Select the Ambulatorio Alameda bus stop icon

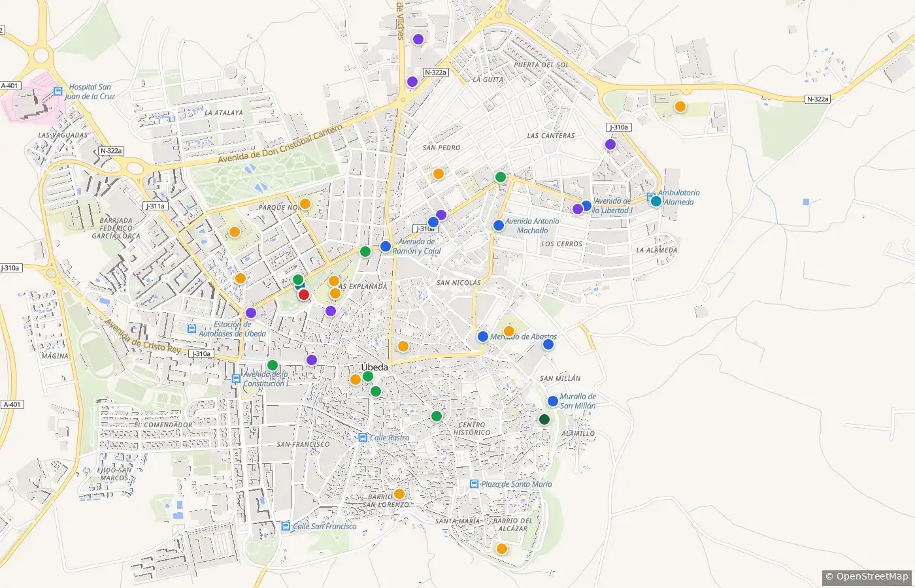pos(651,197)
